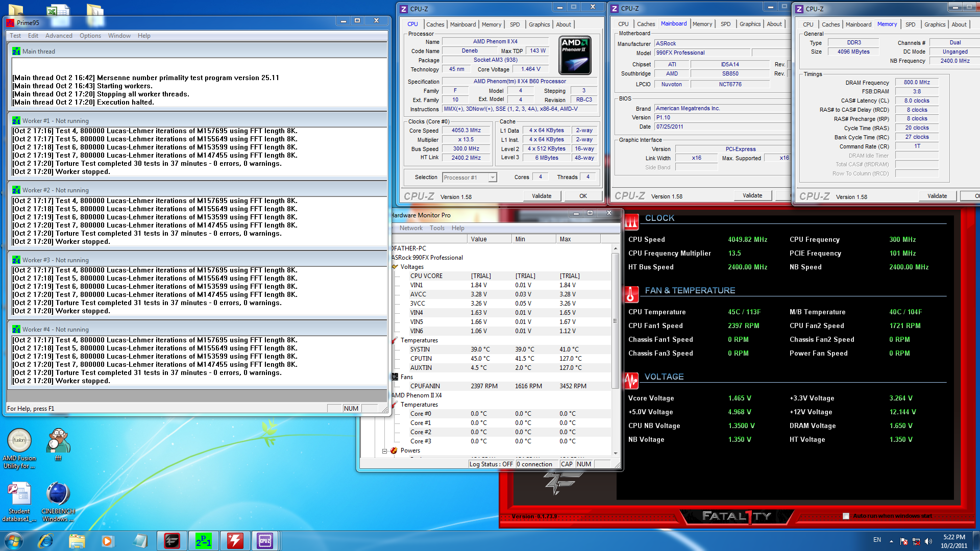The width and height of the screenshot is (980, 551).
Task: Open the SPD tab in Memory CPU-Z window
Action: point(910,24)
